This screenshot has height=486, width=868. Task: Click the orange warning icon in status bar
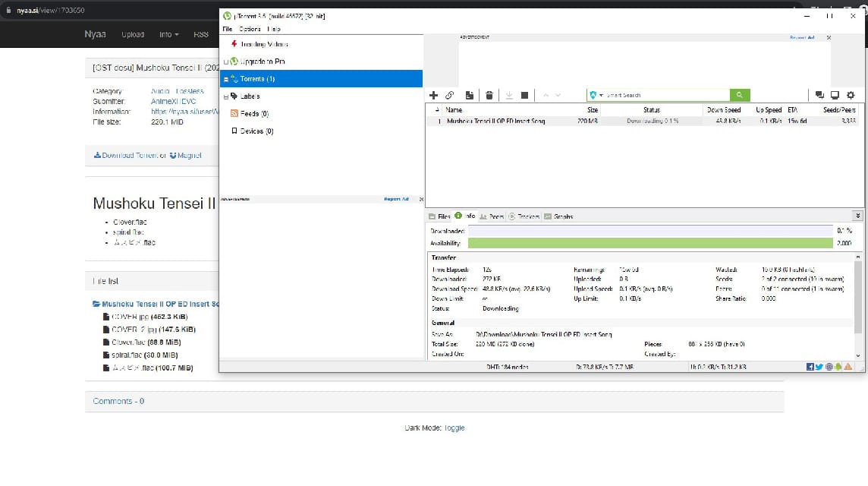[848, 367]
